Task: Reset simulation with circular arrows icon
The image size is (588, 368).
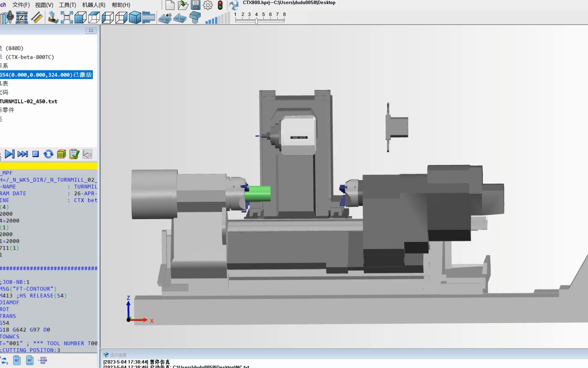Action: [48, 154]
